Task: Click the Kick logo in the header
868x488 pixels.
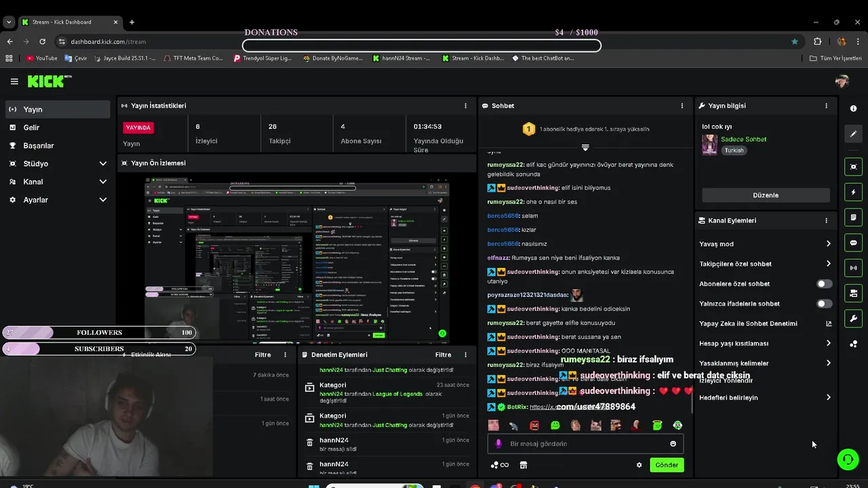Action: (49, 81)
